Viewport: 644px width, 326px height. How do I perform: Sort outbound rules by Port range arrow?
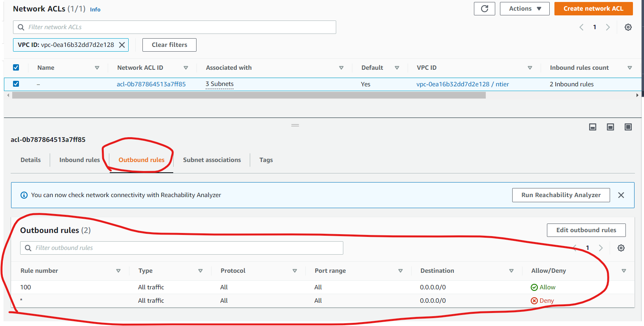pos(401,271)
